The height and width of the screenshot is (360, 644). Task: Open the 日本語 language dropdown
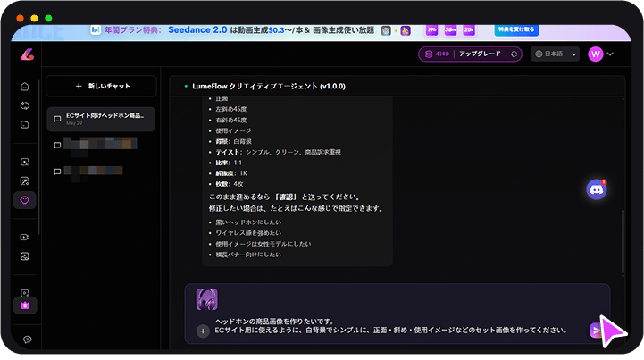(555, 54)
